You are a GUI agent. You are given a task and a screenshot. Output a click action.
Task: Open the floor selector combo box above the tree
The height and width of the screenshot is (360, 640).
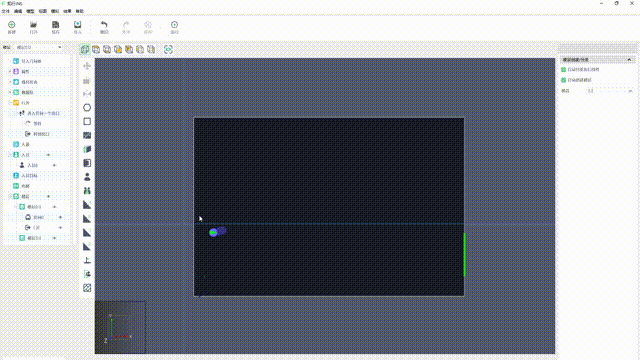coord(39,47)
